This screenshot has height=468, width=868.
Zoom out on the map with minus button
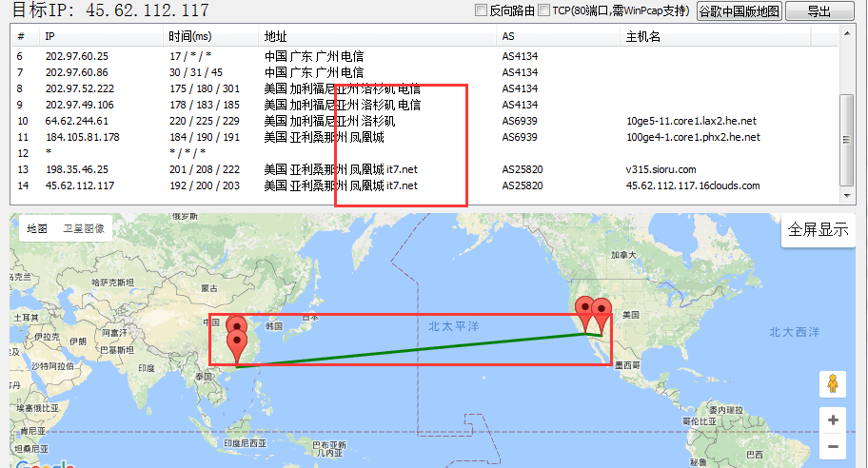(833, 445)
